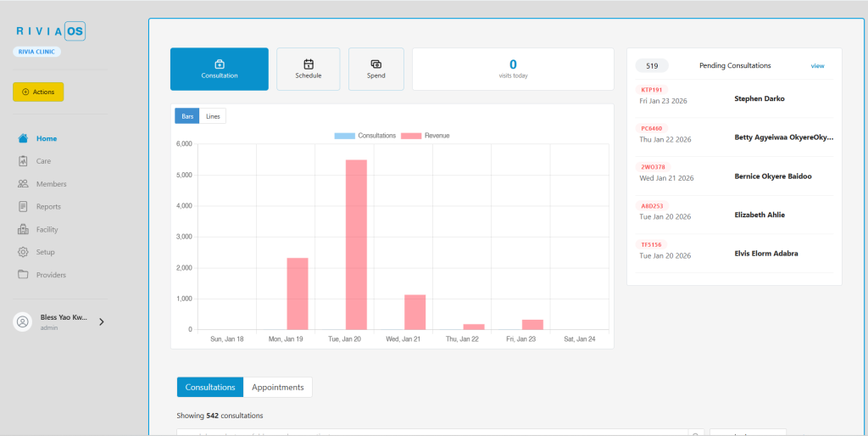Expand the user profile chevron arrow

point(101,321)
